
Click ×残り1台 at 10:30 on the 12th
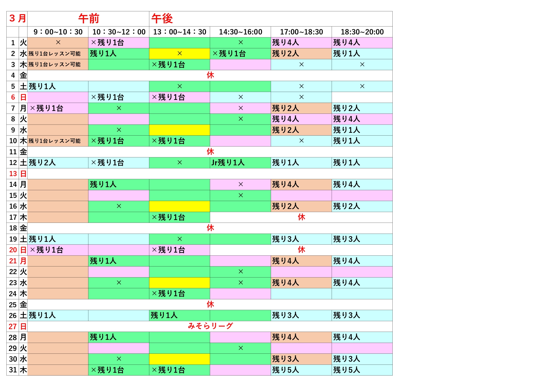[x=107, y=163]
